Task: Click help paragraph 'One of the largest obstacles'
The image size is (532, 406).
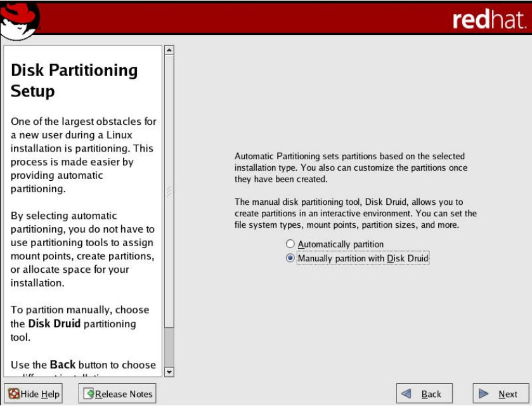Action: point(84,155)
